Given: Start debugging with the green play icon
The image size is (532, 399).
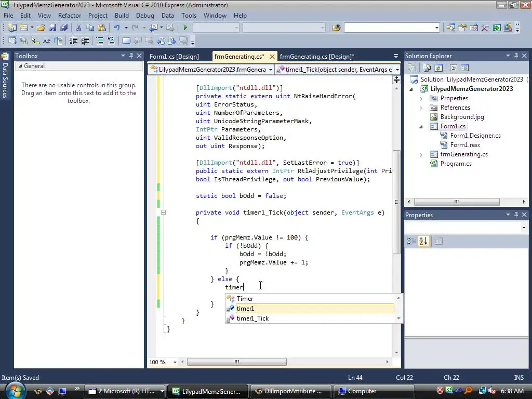Looking at the screenshot, I should tap(185, 28).
